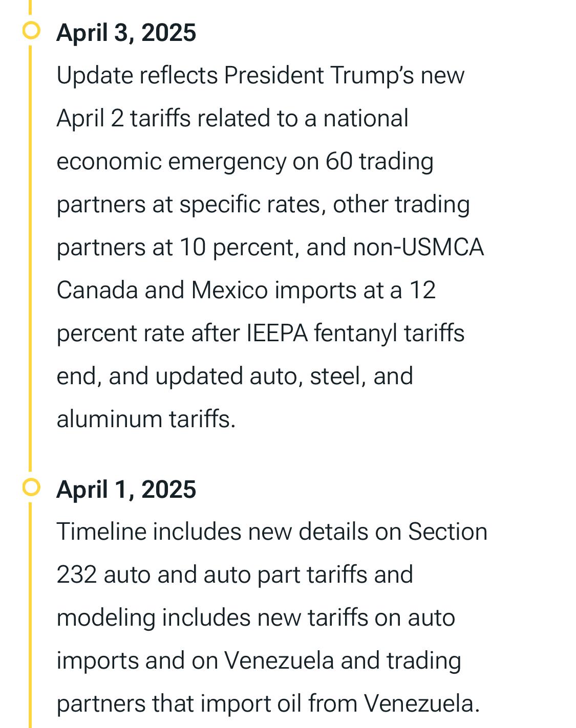Click the phrase 'economic emergency on 60 trading'

(245, 162)
